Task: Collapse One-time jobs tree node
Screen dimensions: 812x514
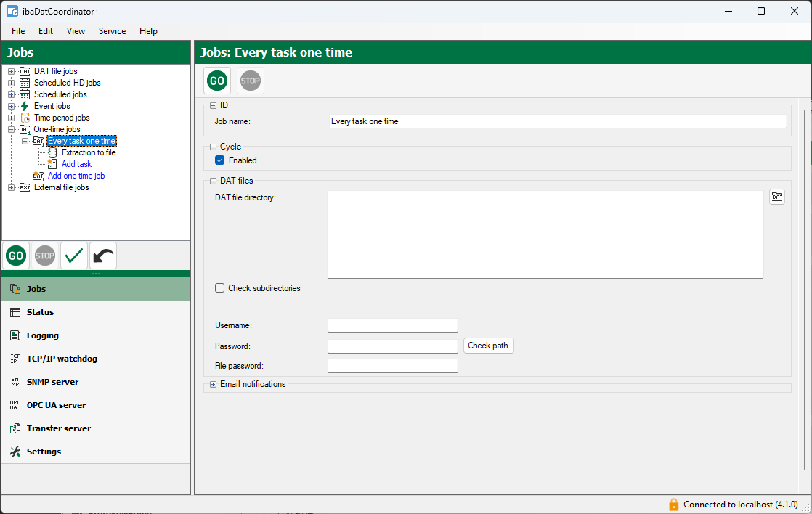Action: (11, 129)
